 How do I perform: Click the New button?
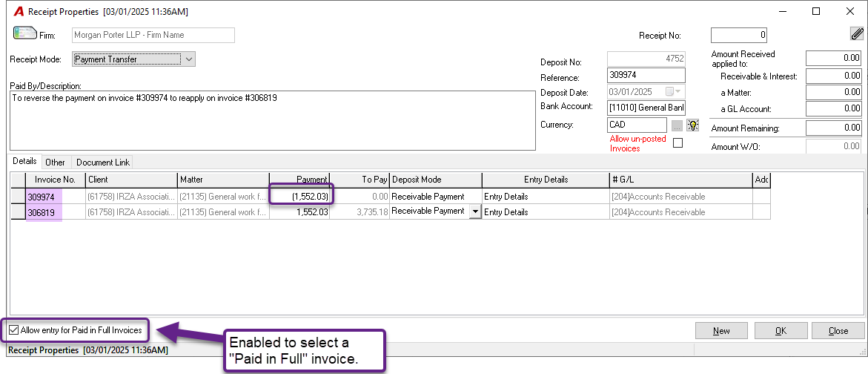[x=721, y=331]
